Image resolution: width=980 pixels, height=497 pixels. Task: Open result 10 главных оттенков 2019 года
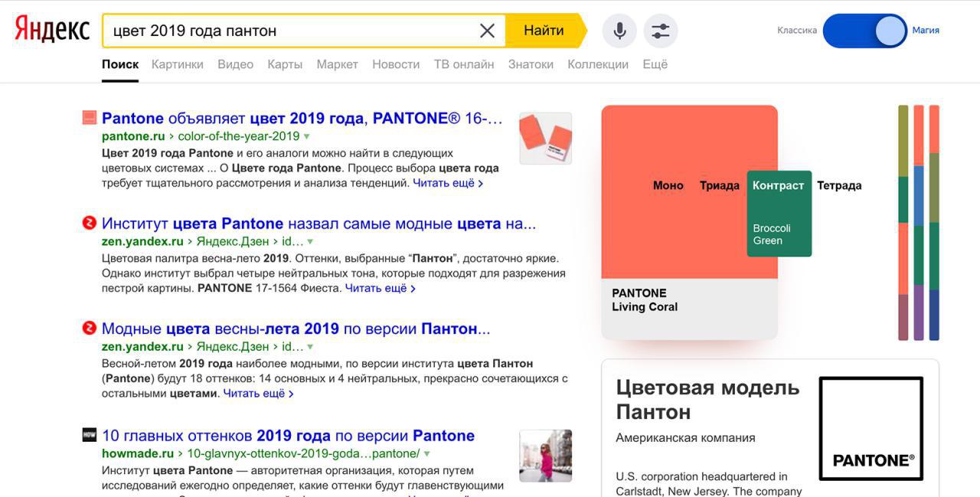tap(289, 436)
